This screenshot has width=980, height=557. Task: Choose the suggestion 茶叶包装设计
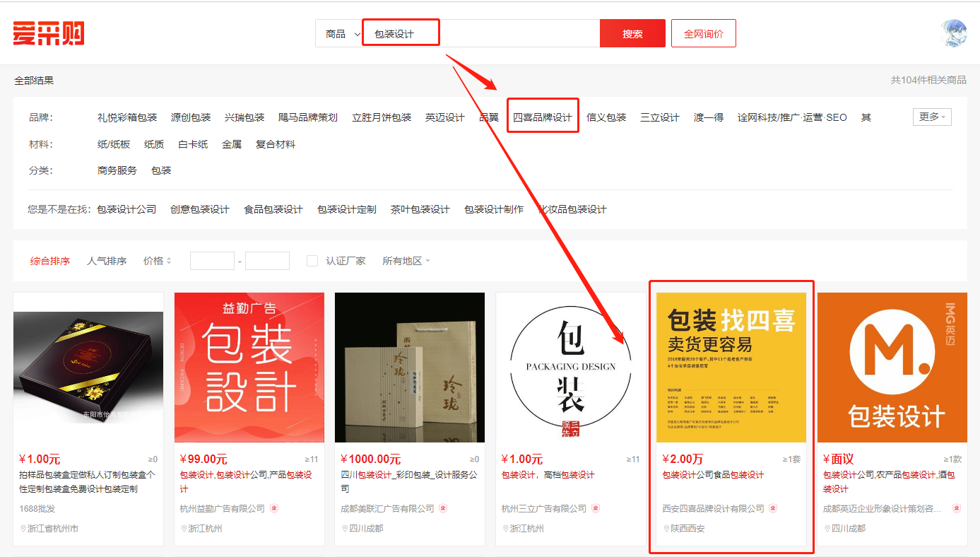pos(420,209)
